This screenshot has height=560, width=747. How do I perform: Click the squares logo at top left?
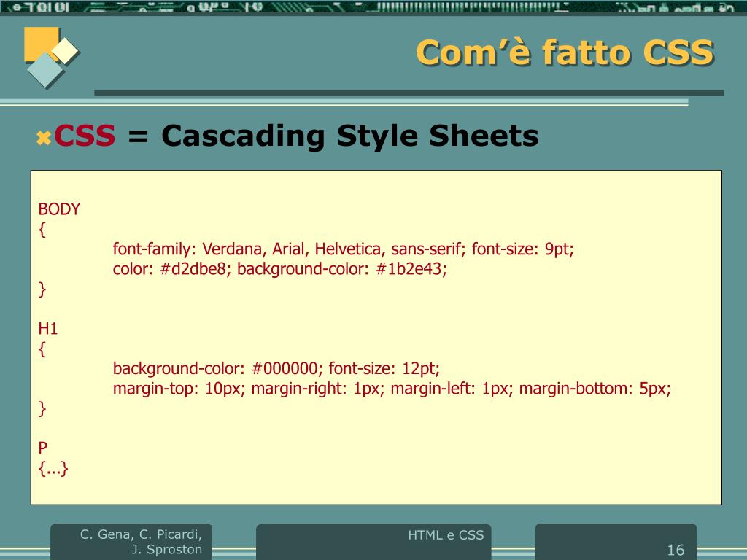coord(51,58)
